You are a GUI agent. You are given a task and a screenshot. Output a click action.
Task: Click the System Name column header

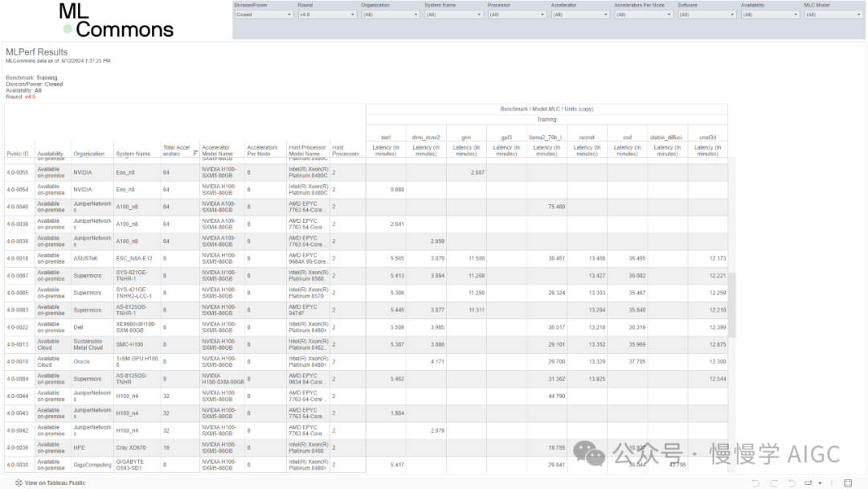(x=133, y=154)
